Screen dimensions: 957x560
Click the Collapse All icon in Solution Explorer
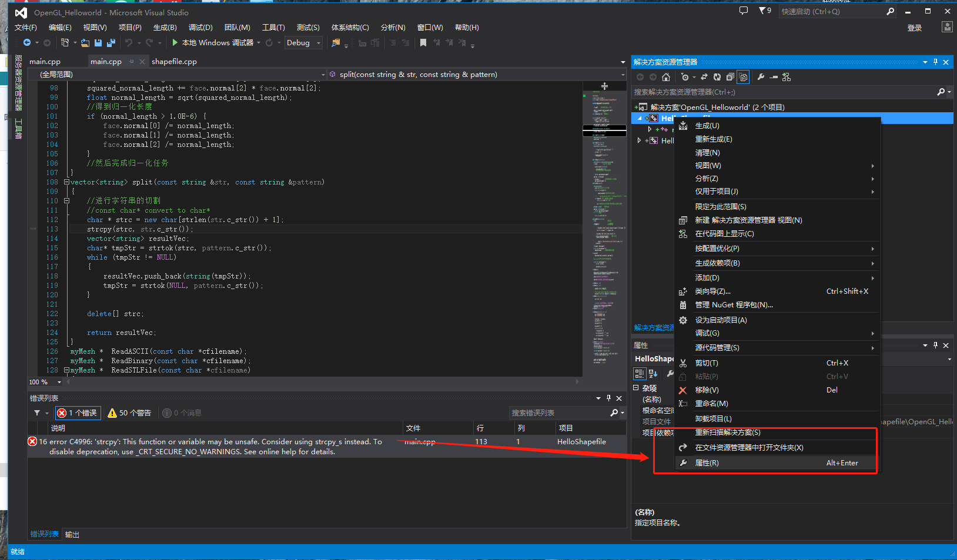click(x=731, y=77)
